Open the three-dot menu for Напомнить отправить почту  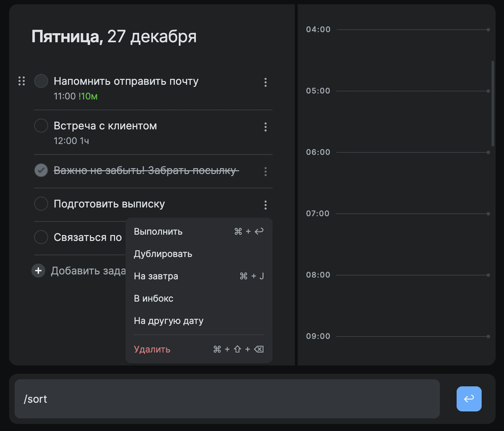coord(265,82)
